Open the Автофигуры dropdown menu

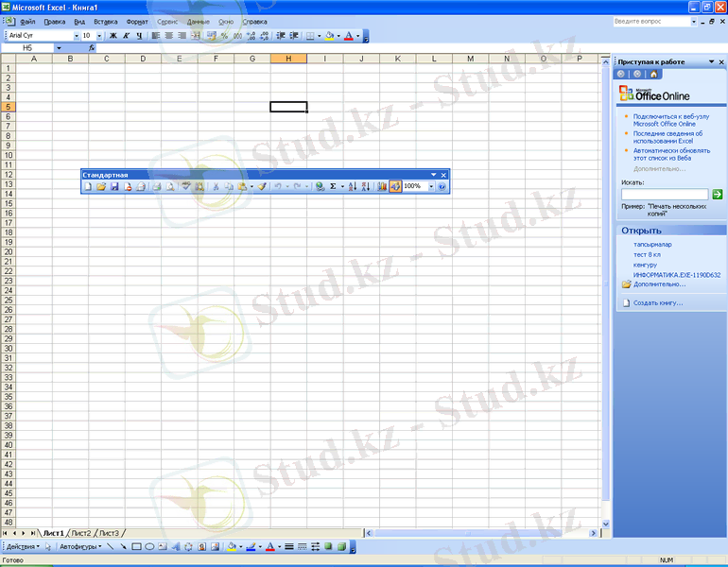pos(79,546)
